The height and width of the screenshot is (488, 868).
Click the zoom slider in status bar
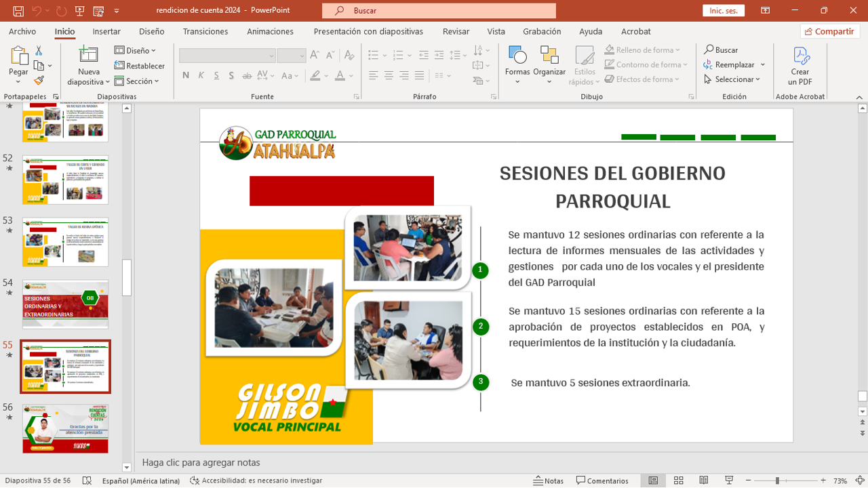[777, 481]
